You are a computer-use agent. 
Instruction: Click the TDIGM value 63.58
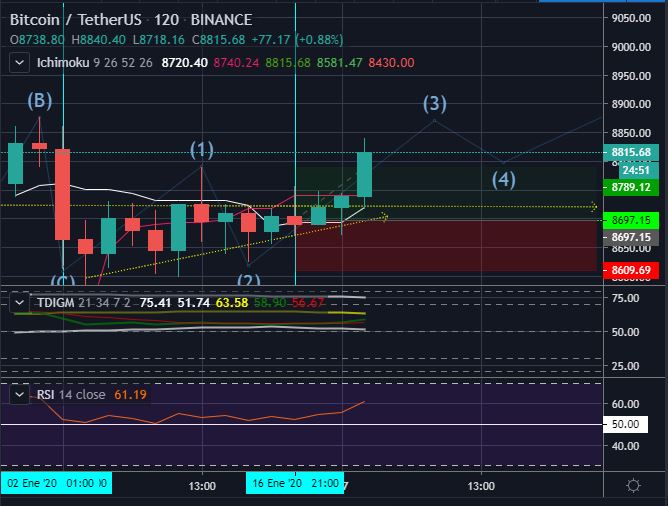tap(232, 303)
